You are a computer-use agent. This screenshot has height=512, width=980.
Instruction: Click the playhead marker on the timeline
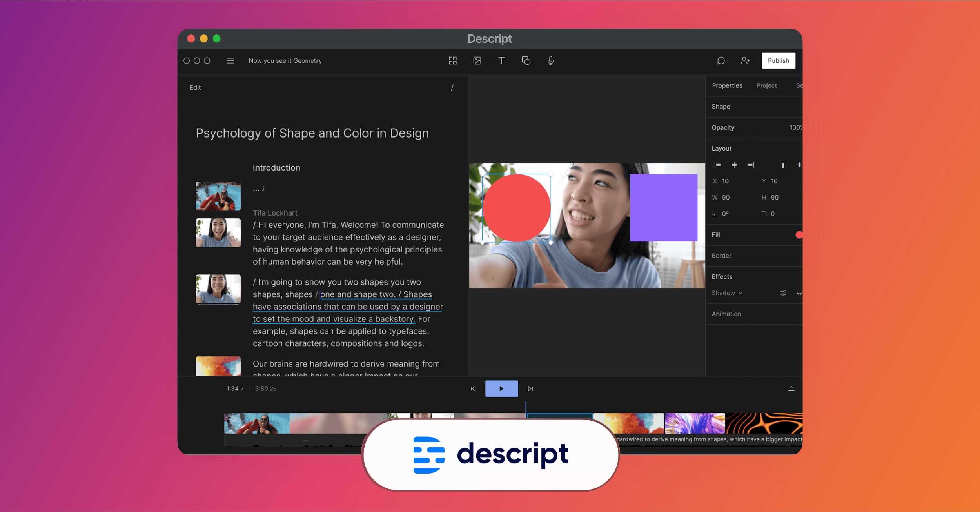(526, 409)
